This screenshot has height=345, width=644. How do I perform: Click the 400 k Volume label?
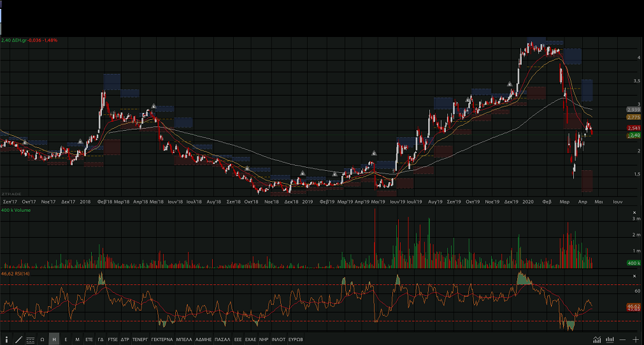click(x=14, y=210)
